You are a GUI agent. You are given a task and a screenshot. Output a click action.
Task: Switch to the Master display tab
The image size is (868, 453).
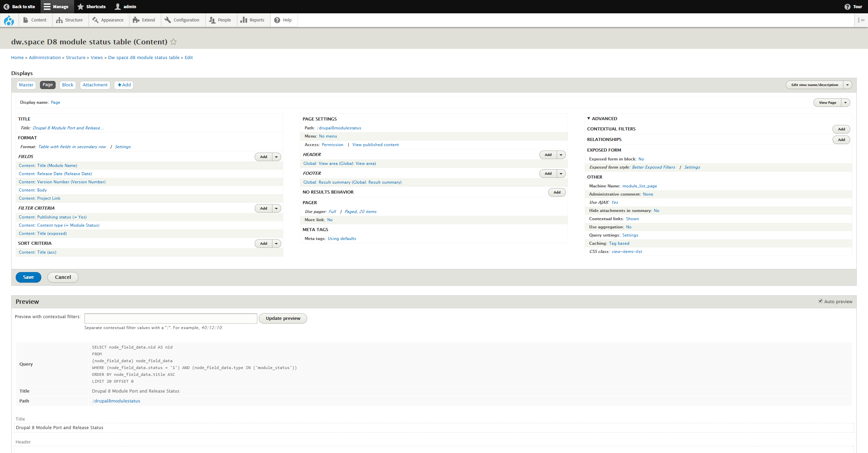26,85
